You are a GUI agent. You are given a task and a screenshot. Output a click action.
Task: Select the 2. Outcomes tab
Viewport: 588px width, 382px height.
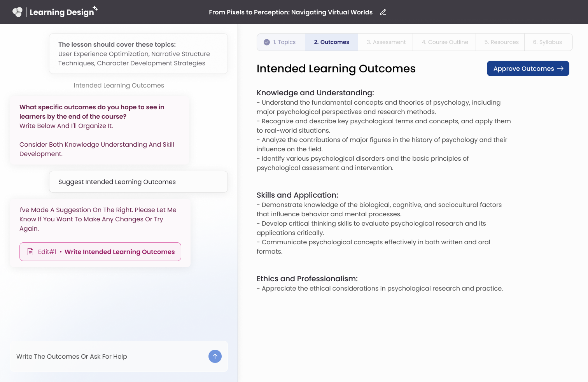click(331, 42)
